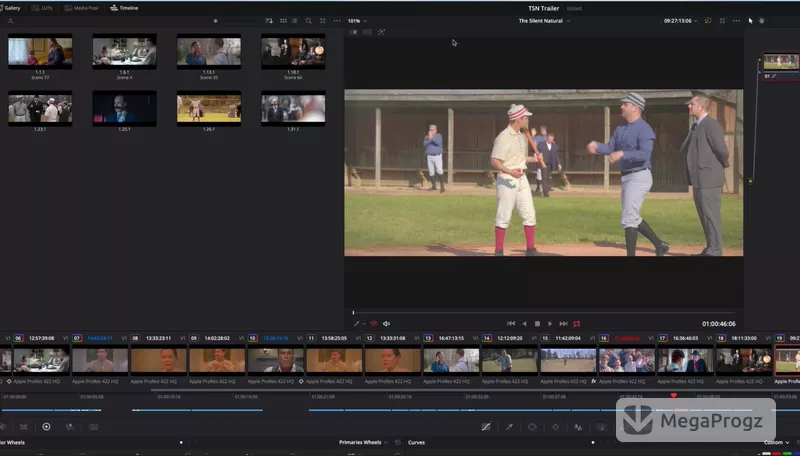
Task: Click the viewer scrubber bar
Action: coord(544,313)
